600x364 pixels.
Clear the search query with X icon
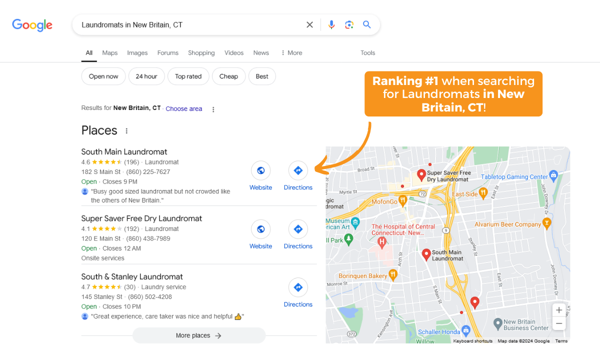coord(309,24)
